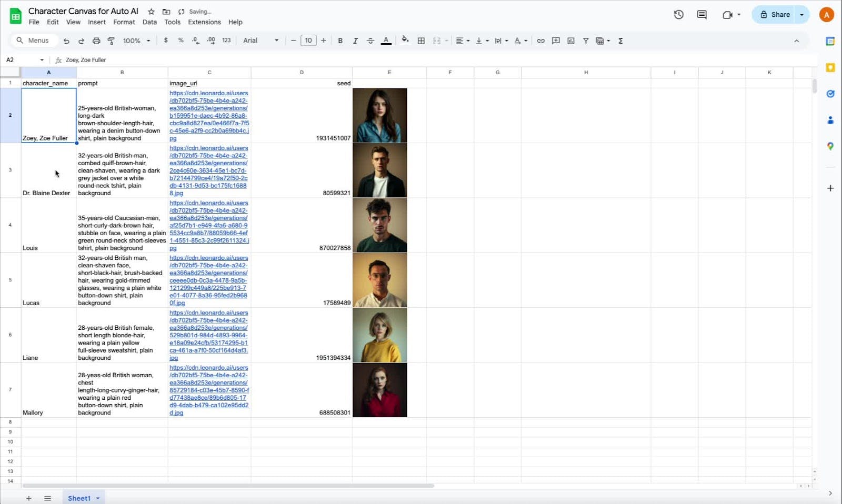Select the Paint format tool
This screenshot has height=504, width=842.
(111, 41)
